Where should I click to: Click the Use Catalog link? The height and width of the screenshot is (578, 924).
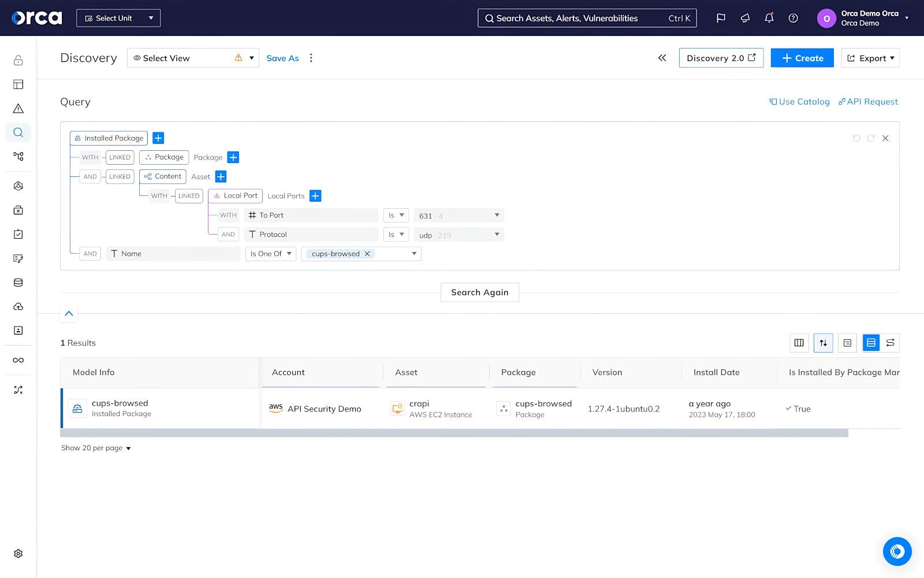coord(799,102)
